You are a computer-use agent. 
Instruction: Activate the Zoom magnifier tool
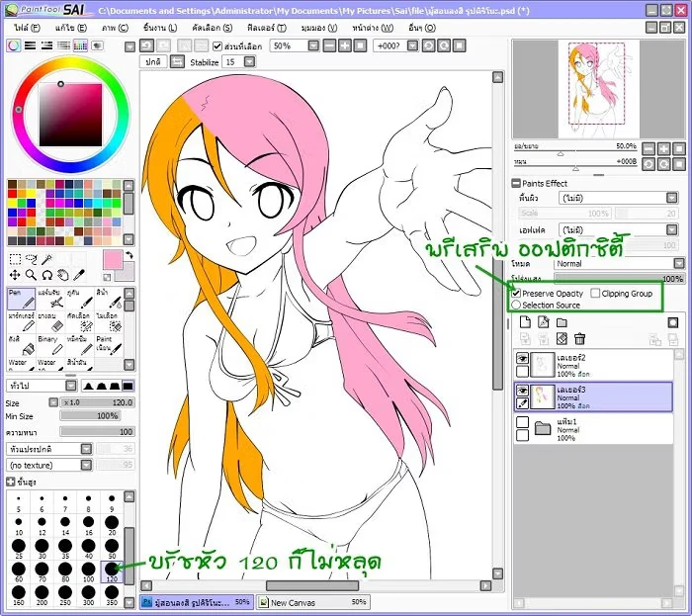point(32,274)
